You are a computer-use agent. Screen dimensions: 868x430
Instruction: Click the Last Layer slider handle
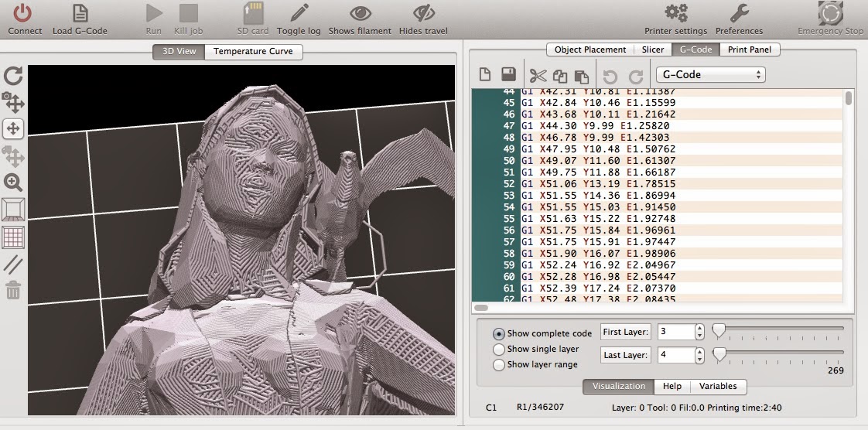point(719,353)
